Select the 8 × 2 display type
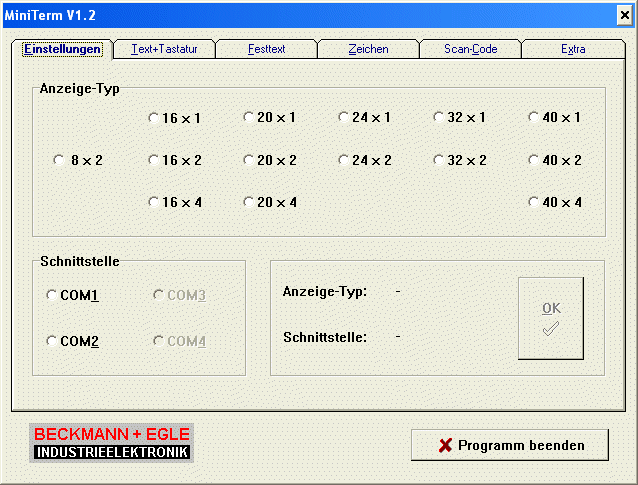Viewport: 638px width, 485px height. tap(59, 160)
